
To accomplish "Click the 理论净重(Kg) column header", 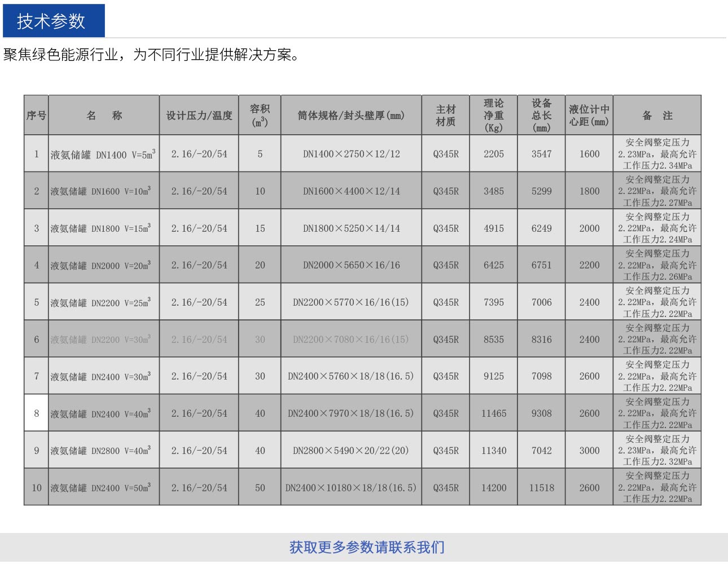I will click(493, 116).
